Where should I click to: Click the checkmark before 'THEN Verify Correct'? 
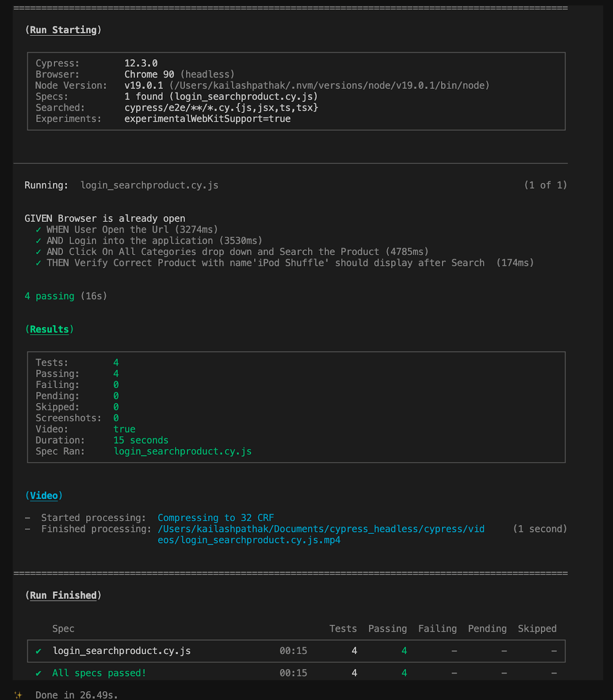[x=39, y=263]
